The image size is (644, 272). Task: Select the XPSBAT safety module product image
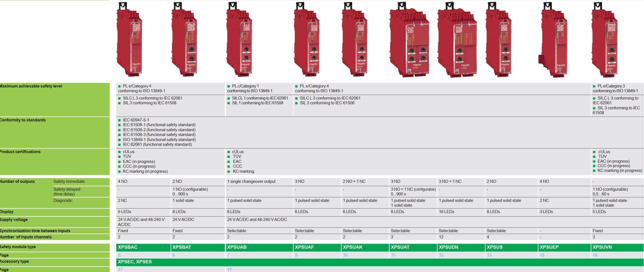point(184,39)
